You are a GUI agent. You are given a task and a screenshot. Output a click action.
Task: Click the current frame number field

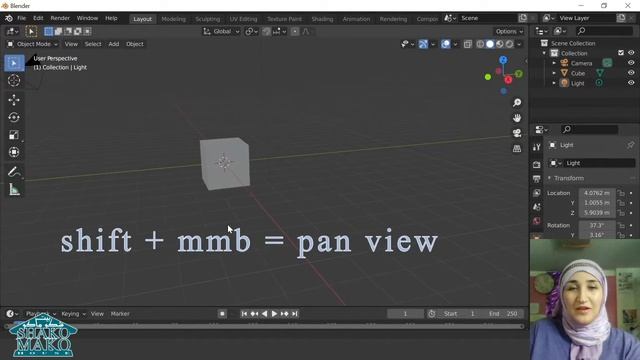tap(405, 313)
